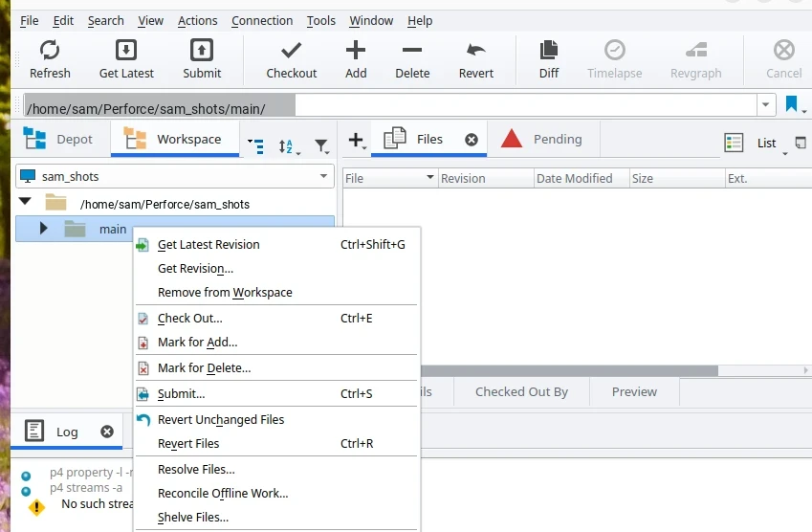Image resolution: width=812 pixels, height=532 pixels.
Task: Click the path address input field
Action: click(389, 105)
